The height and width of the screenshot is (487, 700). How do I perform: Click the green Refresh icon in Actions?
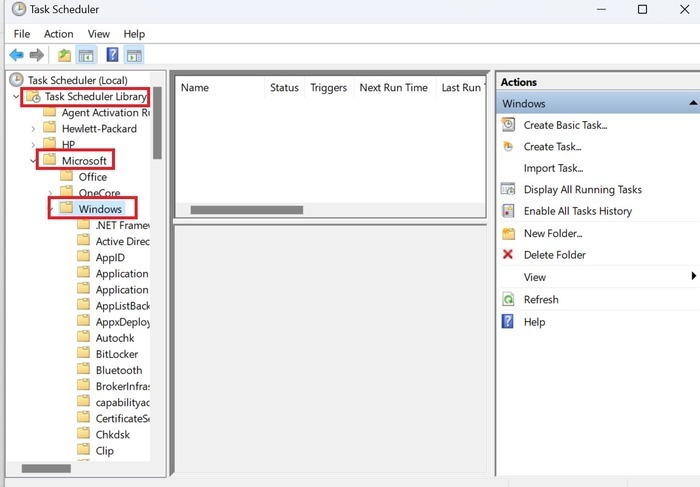508,299
